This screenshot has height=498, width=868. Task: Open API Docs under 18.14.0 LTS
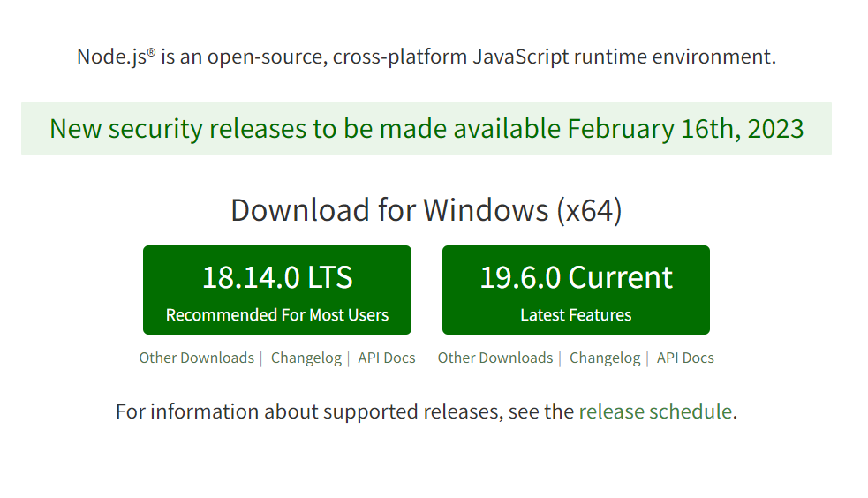pyautogui.click(x=387, y=358)
